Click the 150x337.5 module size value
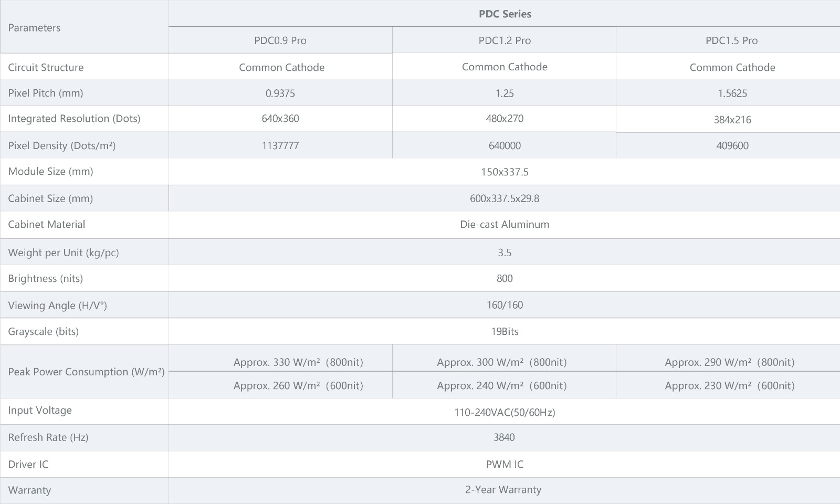The image size is (840, 504). 505,172
